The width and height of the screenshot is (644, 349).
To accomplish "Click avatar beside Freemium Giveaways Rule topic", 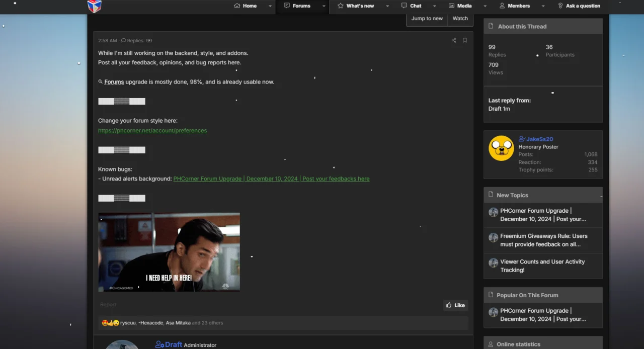I will point(493,237).
